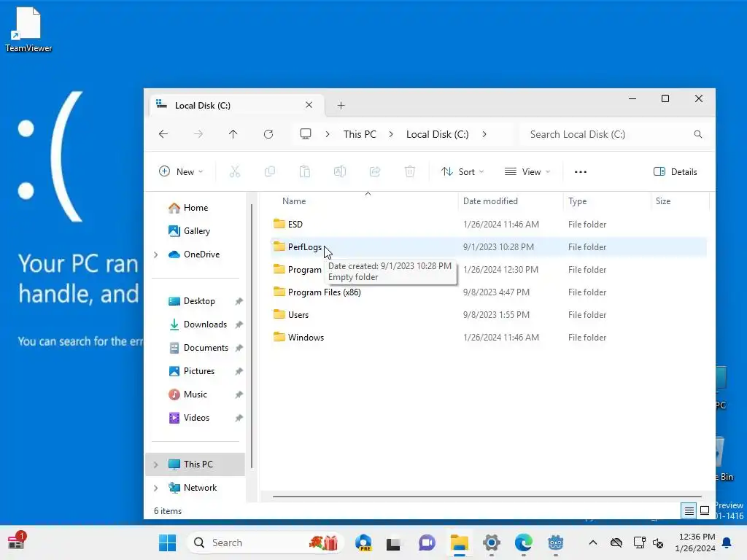
Task: Open the Widgets icon with badge
Action: click(16, 542)
